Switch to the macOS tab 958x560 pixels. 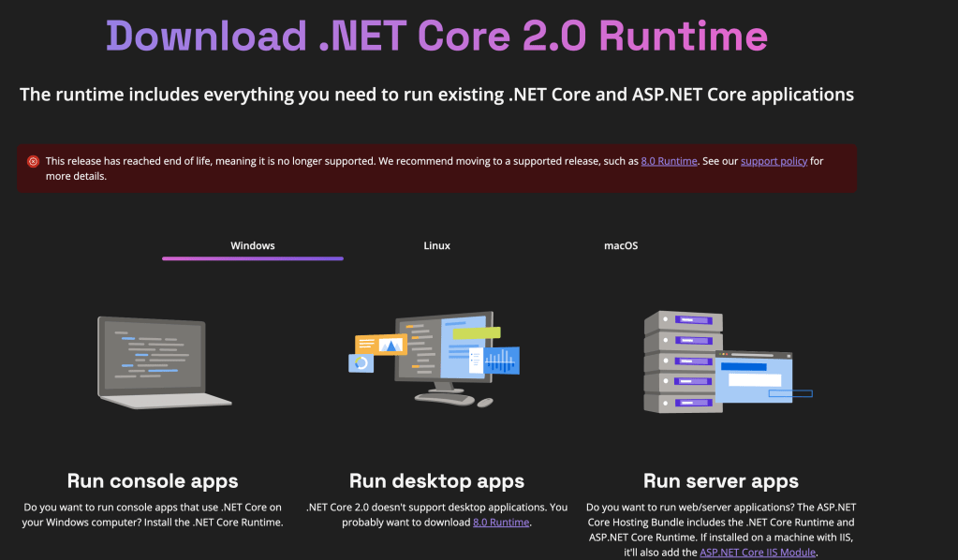[621, 246]
